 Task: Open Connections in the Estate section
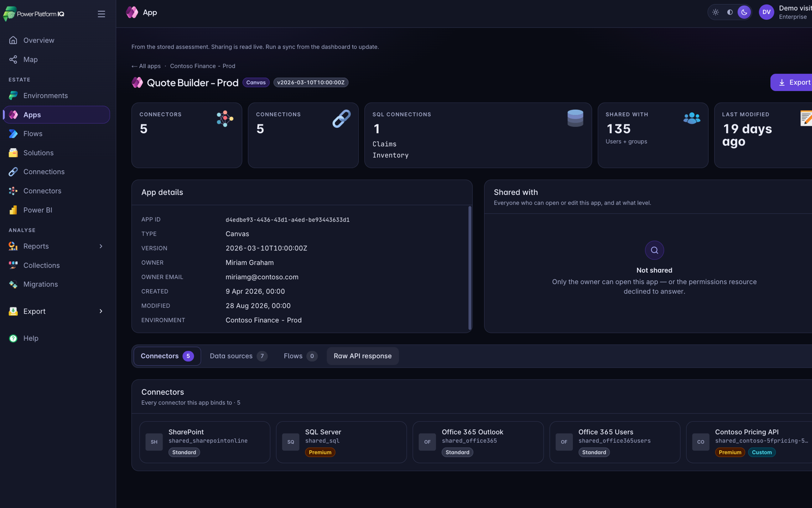tap(57, 172)
